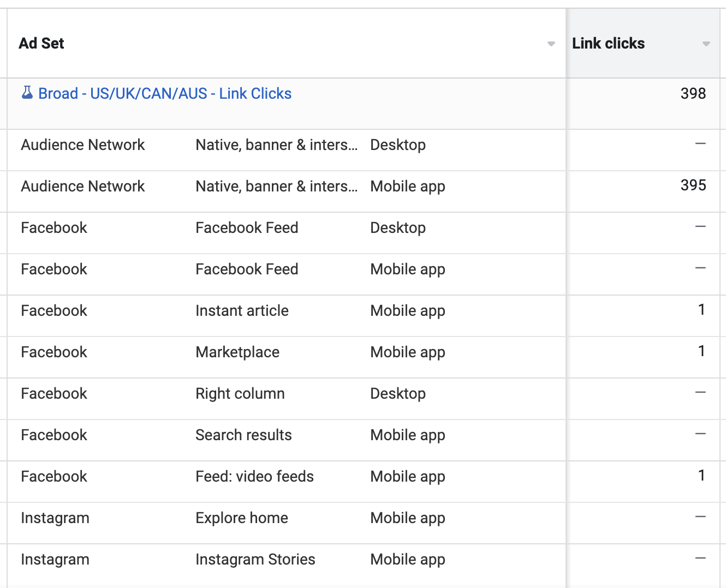Viewport: 726px width, 588px height.
Task: Click the 398 total link clicks value
Action: point(693,94)
